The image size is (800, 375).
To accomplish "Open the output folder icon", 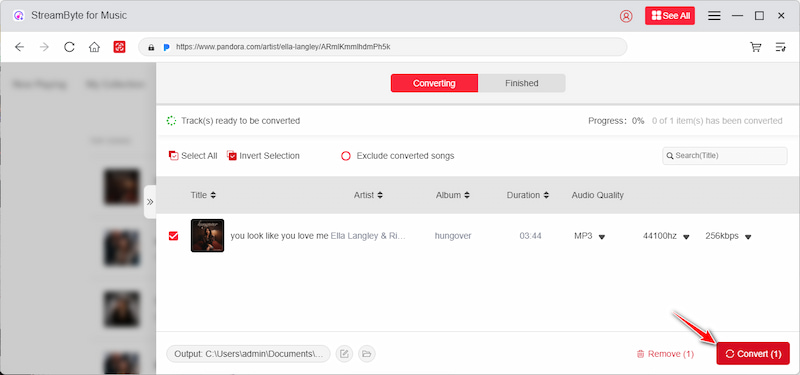I will (x=366, y=354).
